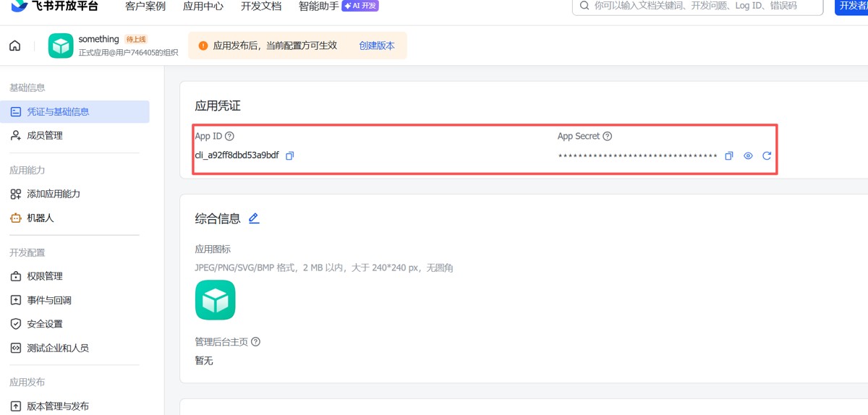Screen dimensions: 868x415
Task: Click the AI 开发 badge
Action: [x=360, y=5]
